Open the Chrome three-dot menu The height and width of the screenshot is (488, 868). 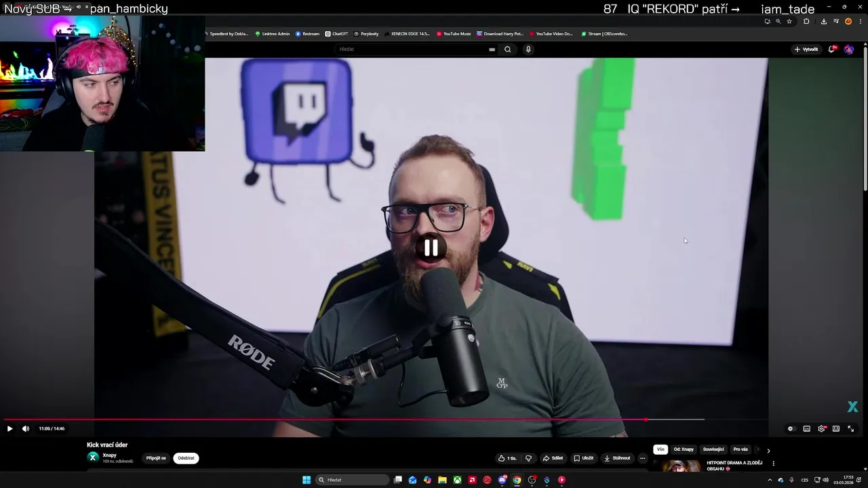pyautogui.click(x=861, y=21)
